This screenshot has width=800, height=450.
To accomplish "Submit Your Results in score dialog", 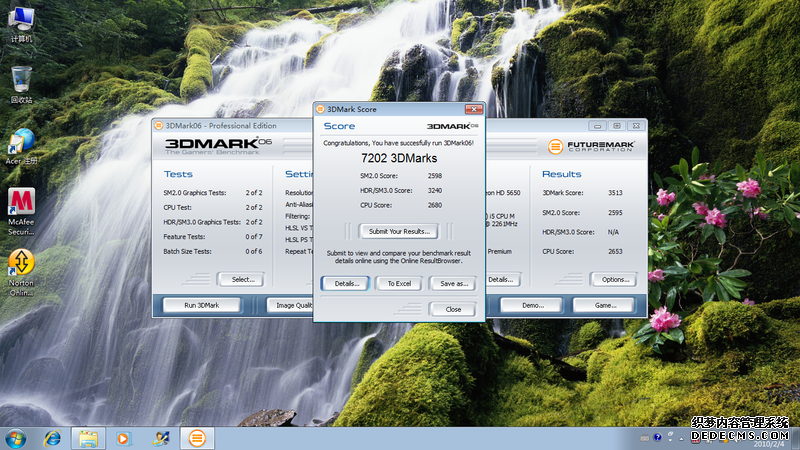I will click(399, 231).
